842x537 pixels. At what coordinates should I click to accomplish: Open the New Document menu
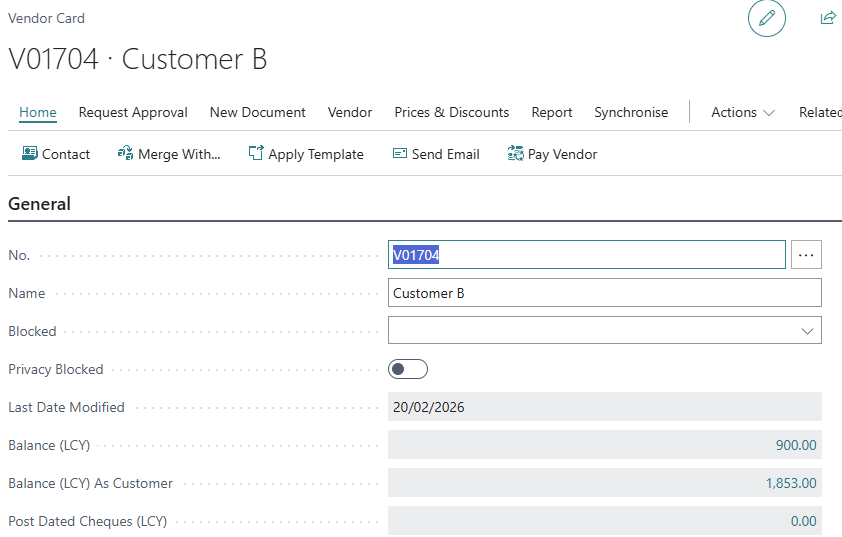(257, 113)
